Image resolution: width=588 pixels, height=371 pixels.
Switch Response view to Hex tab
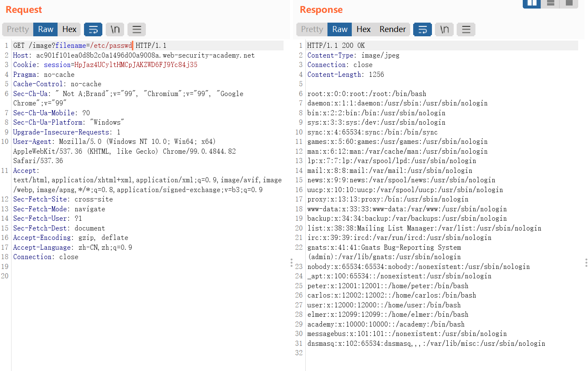[x=363, y=29]
